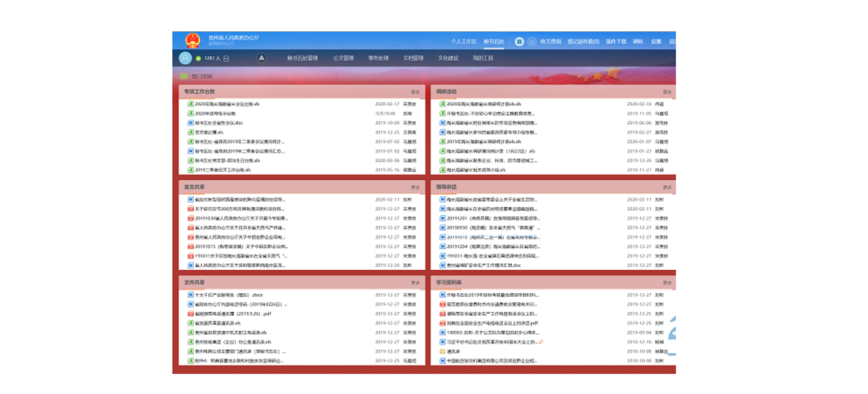Click the green online status icon
The width and height of the screenshot is (868, 394).
(198, 59)
